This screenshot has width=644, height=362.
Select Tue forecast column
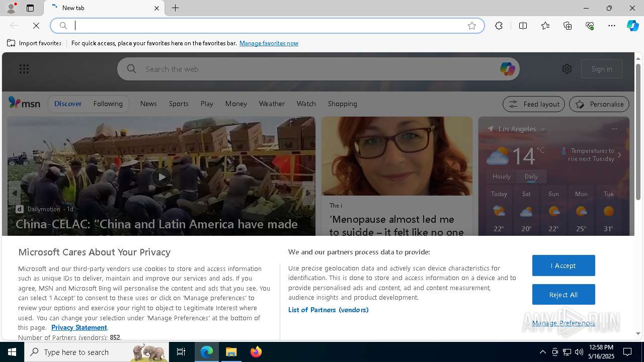609,211
